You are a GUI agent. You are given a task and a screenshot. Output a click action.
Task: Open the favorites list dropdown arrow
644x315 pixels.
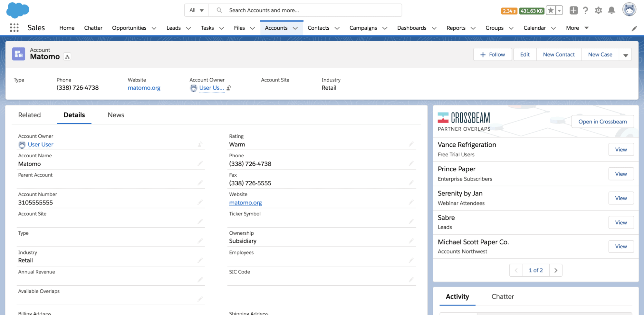point(560,10)
